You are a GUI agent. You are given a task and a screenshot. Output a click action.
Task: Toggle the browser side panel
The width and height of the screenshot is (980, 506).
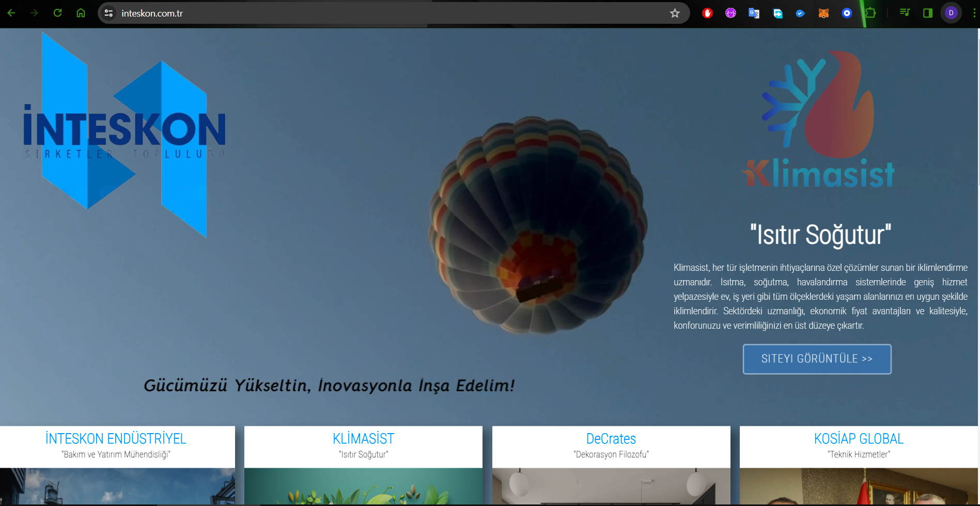(928, 13)
